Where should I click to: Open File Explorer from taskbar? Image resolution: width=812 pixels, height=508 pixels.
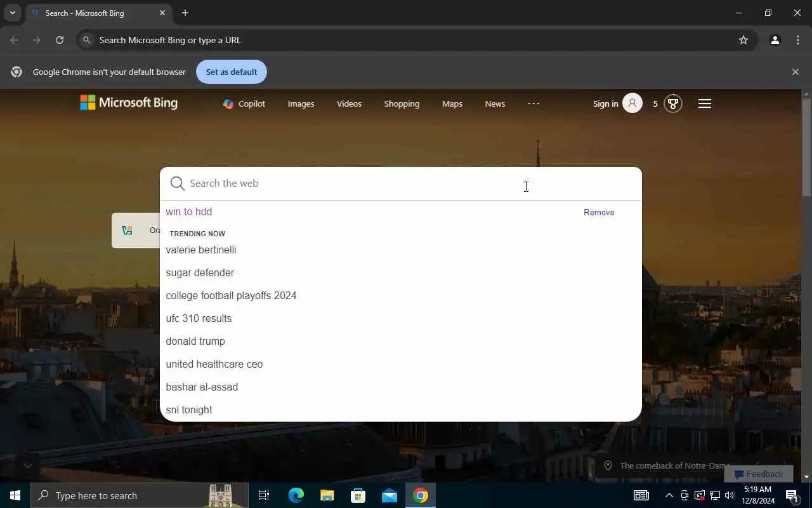click(327, 495)
